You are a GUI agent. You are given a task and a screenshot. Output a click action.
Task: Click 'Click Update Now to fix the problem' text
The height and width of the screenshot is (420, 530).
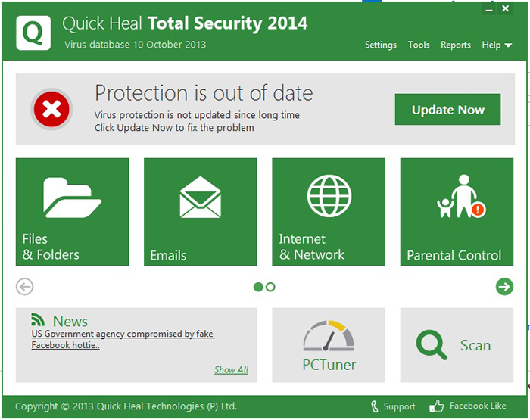pyautogui.click(x=174, y=128)
